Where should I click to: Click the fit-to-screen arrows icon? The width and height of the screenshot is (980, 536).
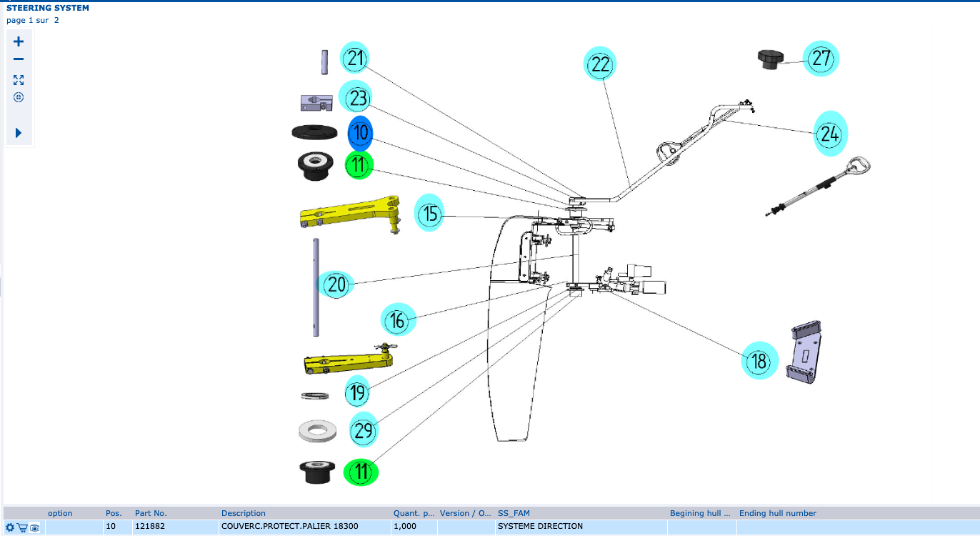19,80
